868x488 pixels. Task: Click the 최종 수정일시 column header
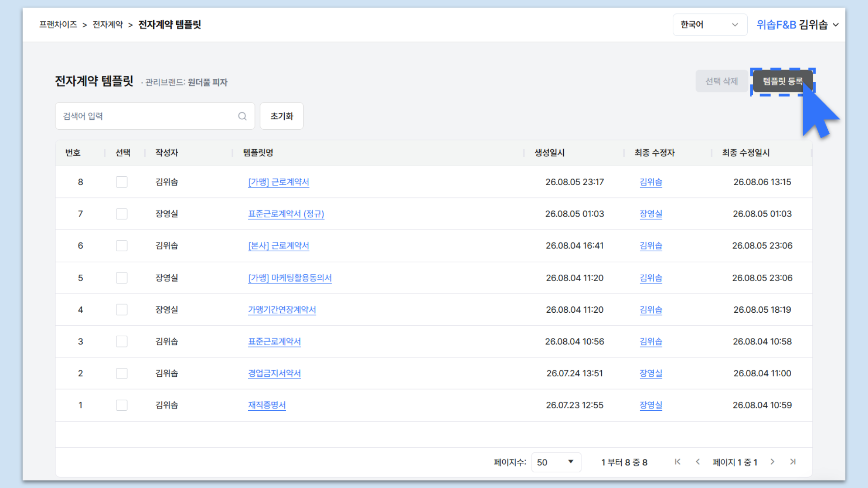coord(745,153)
